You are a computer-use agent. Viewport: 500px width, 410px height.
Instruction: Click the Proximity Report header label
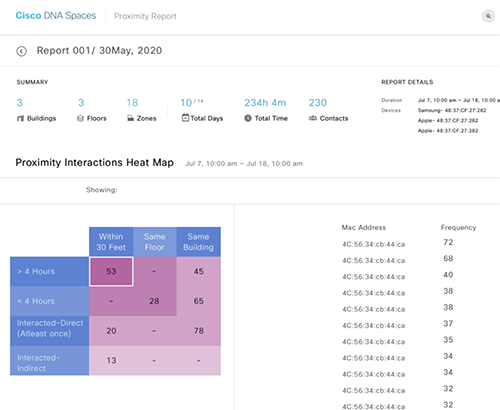145,16
